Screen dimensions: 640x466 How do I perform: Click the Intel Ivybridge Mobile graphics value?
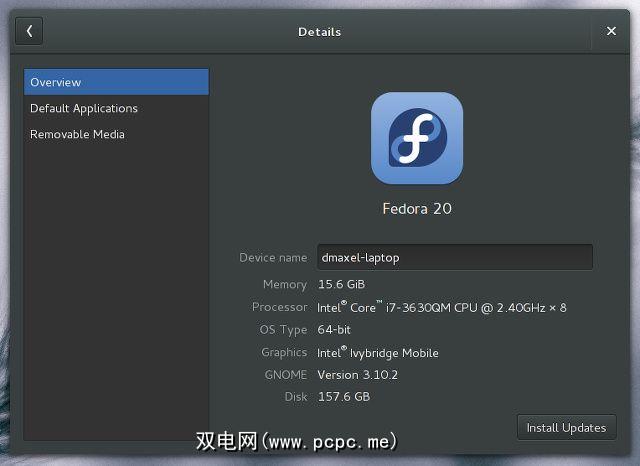378,352
